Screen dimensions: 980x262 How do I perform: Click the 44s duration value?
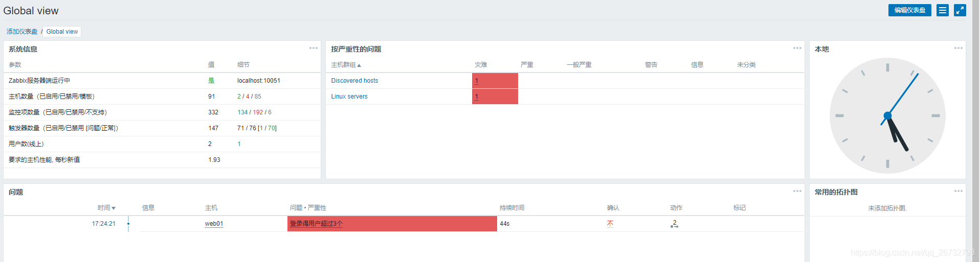click(505, 224)
